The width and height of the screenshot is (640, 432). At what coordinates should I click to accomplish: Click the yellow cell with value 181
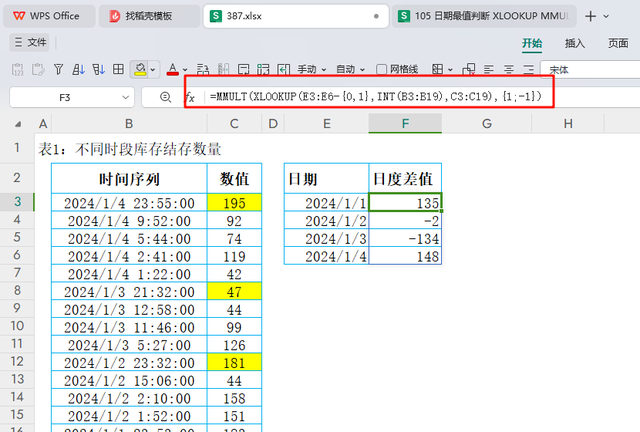click(234, 362)
